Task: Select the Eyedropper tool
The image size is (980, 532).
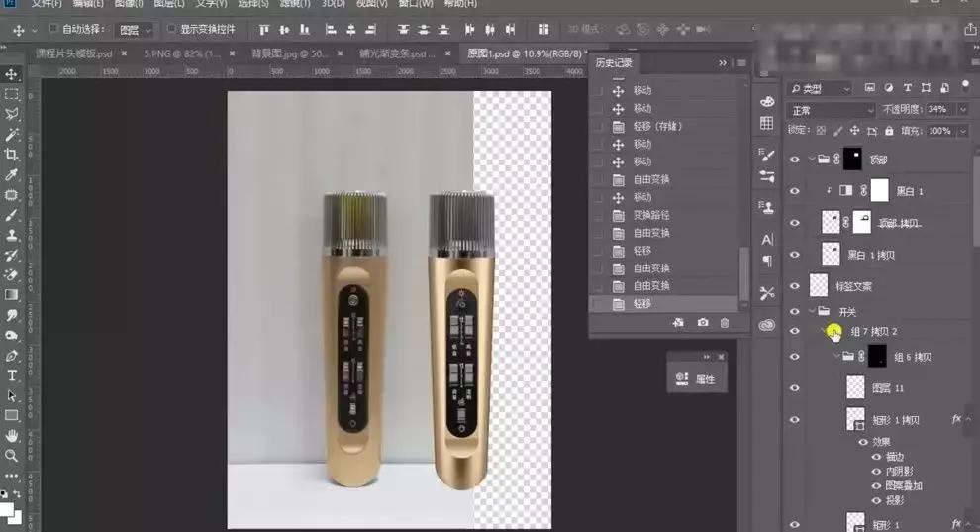Action: [11, 174]
